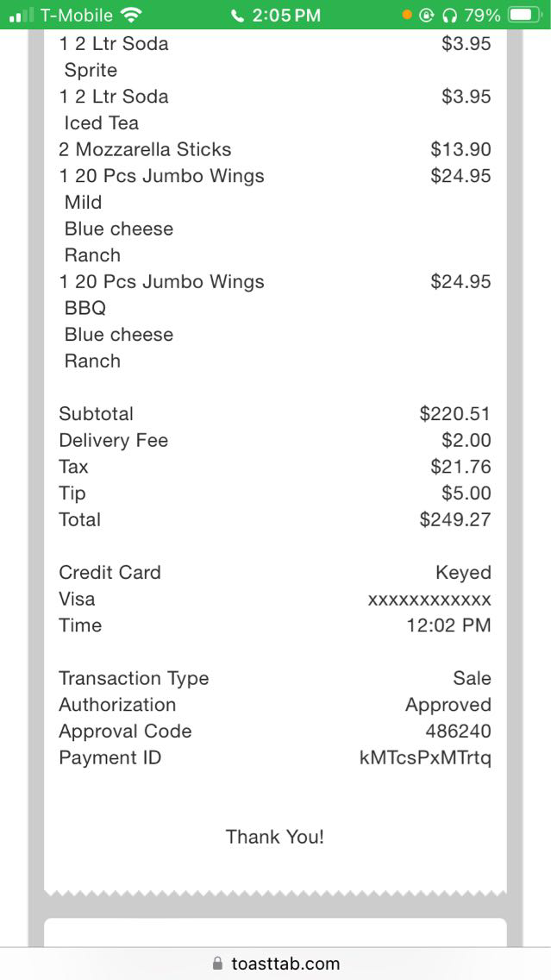Tap the 2:05 PM call time
551x980 pixels.
286,16
